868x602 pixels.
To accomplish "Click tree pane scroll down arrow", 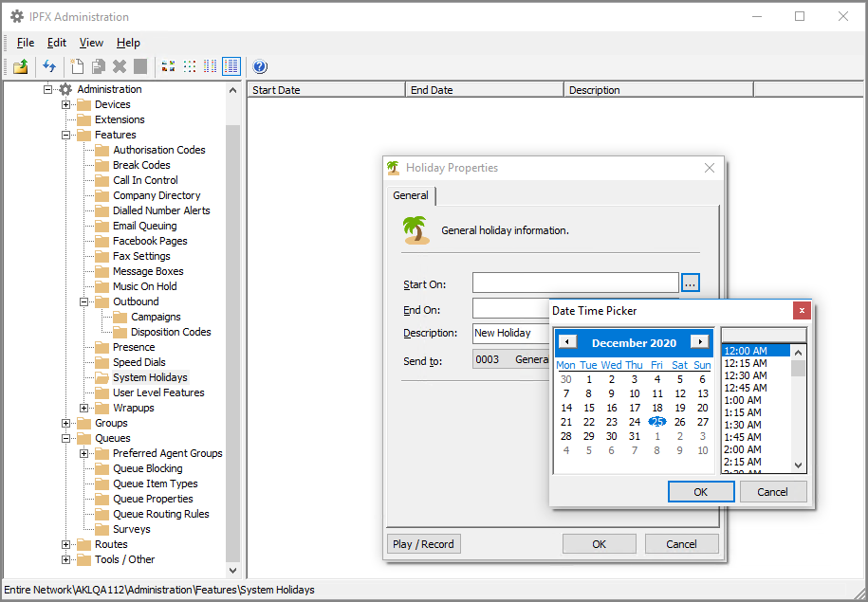I will pyautogui.click(x=233, y=570).
